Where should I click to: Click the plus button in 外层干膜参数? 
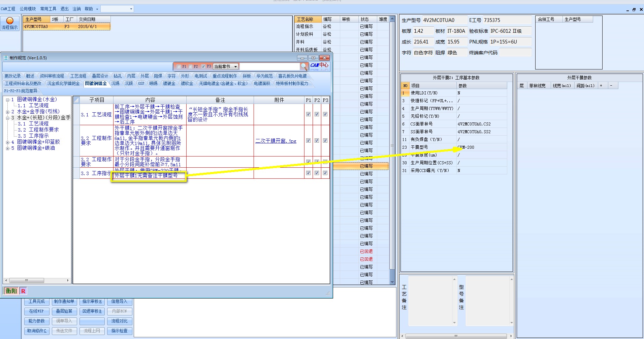point(601,86)
